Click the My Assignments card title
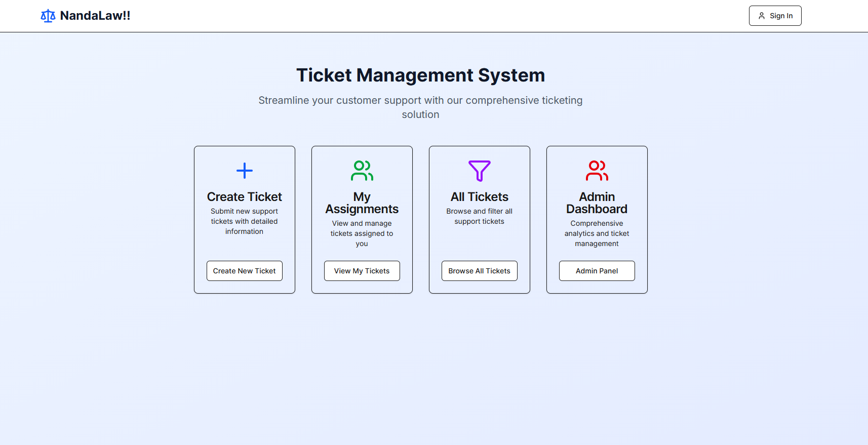This screenshot has width=868, height=445. 362,203
